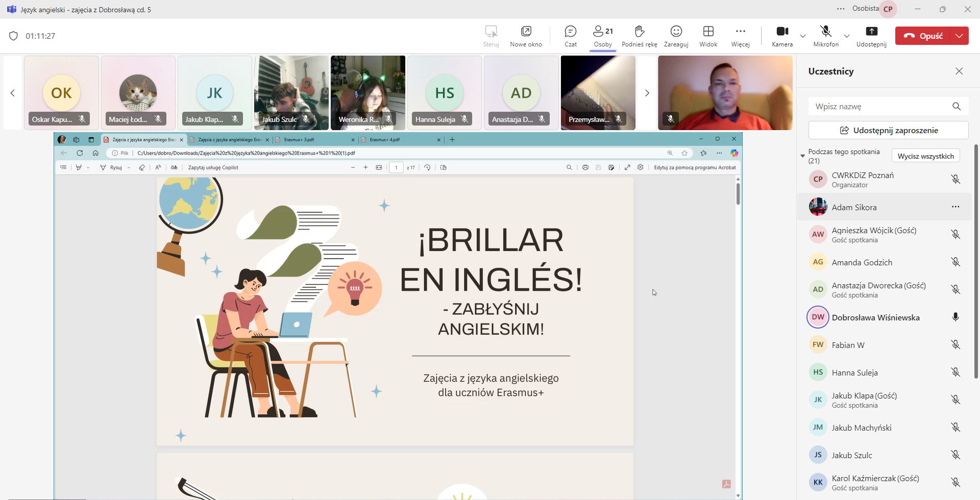Click Edytuj za pomocą programu Acrobat
Screen dimensions: 980x500
click(x=695, y=167)
